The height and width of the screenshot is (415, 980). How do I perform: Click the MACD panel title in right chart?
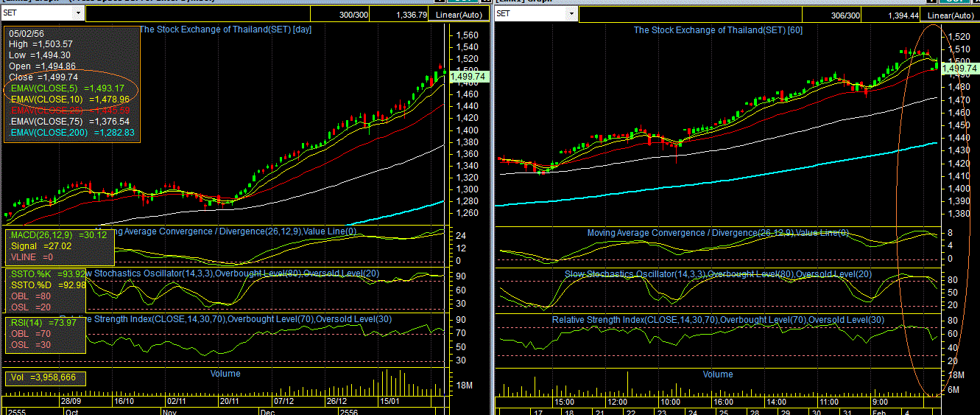tap(718, 233)
